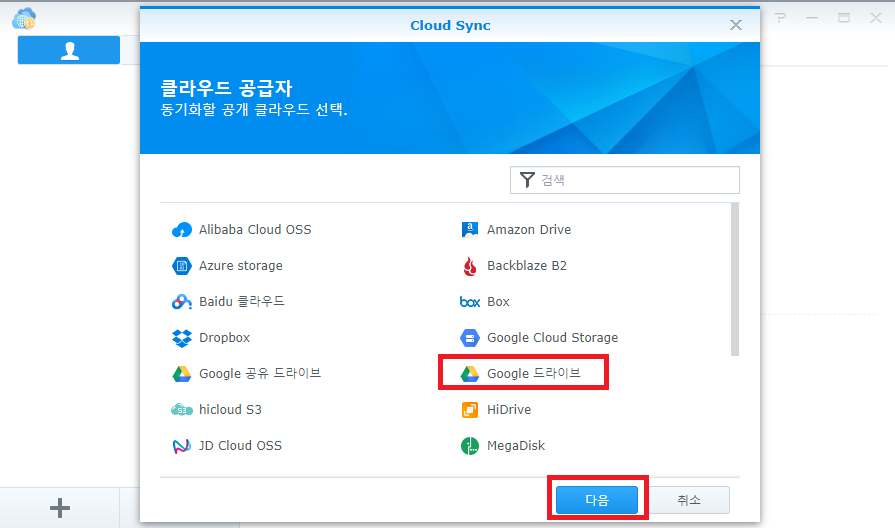Click the Google 드라이브 triangle icon
The image size is (895, 528).
[470, 374]
